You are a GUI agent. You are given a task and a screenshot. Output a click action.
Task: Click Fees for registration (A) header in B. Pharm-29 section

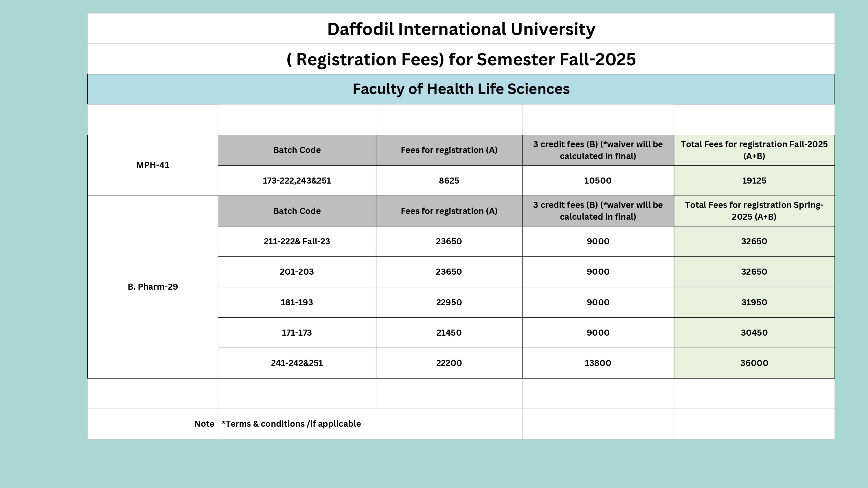click(x=449, y=211)
